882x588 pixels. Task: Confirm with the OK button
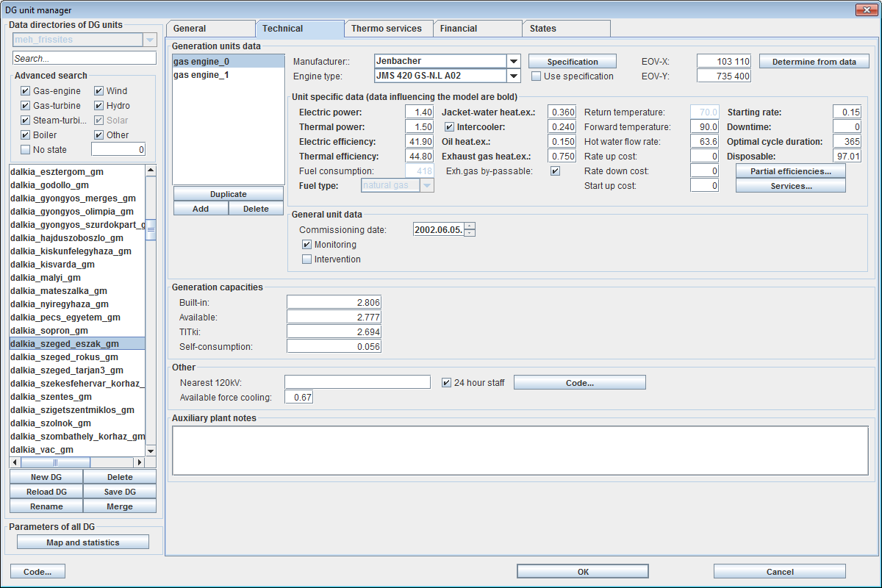pyautogui.click(x=583, y=572)
